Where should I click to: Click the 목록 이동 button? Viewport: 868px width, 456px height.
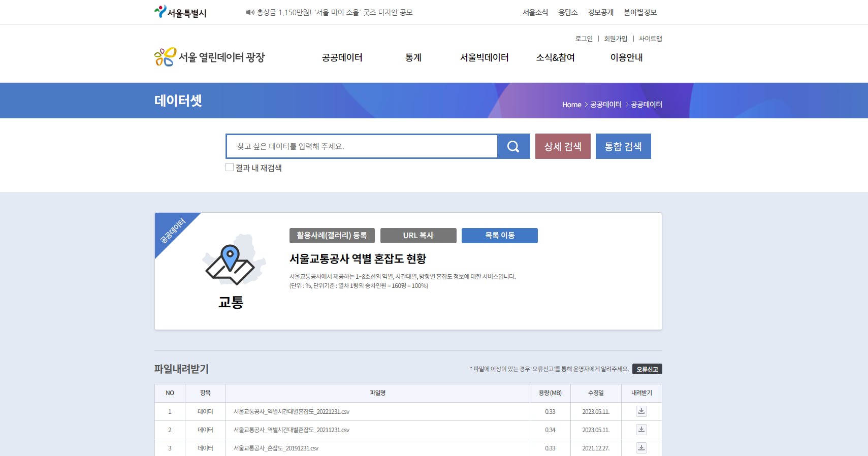pos(500,236)
